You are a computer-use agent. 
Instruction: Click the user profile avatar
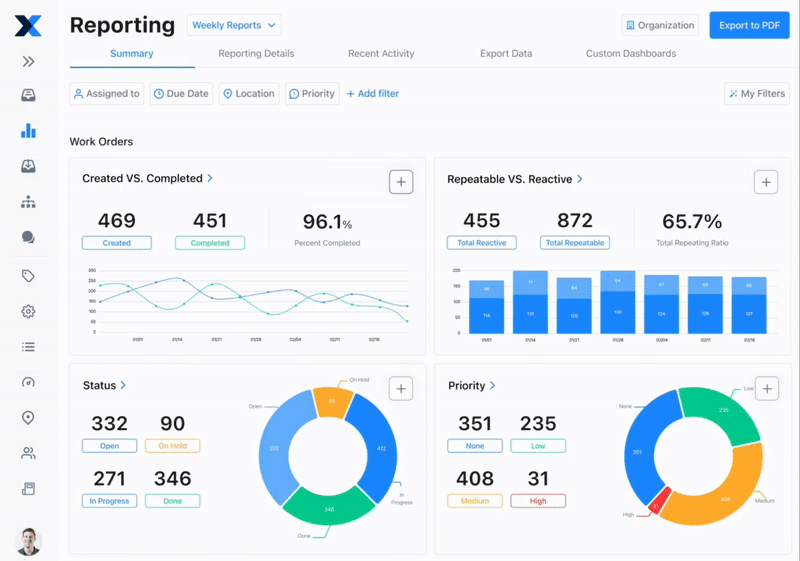(x=28, y=541)
